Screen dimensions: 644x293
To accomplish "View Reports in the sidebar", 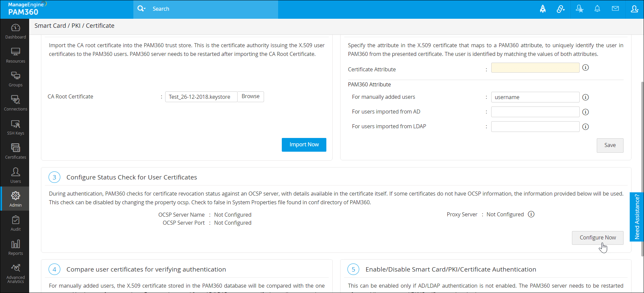I will click(15, 247).
